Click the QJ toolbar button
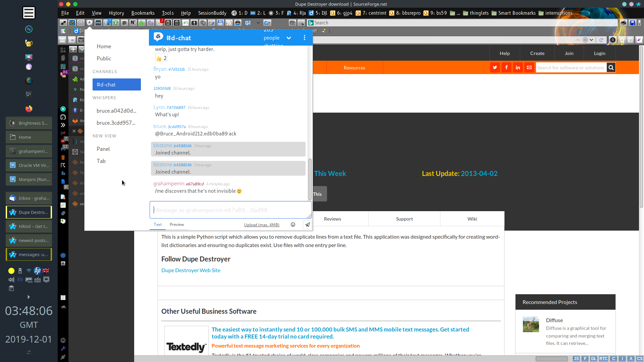 (x=248, y=23)
